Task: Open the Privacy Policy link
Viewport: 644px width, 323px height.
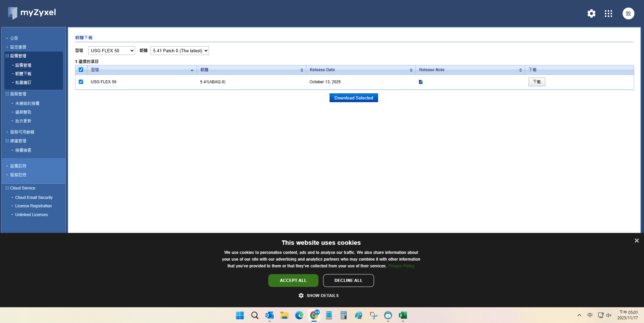Action: coord(401,266)
